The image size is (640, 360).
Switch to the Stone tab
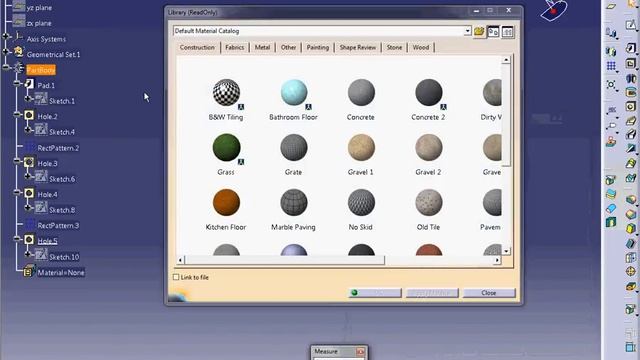[394, 47]
